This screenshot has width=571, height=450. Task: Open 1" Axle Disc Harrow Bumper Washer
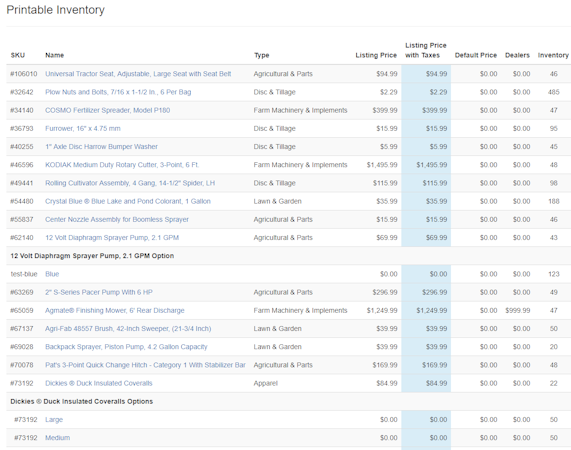pos(101,147)
